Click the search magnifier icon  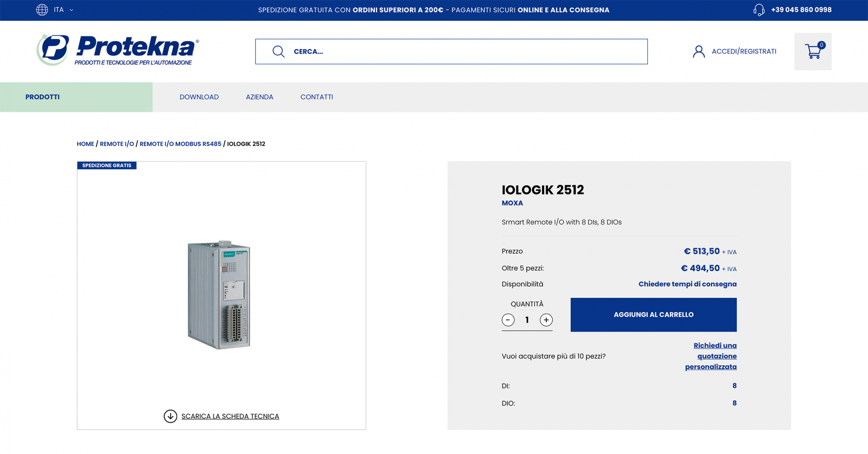[x=279, y=52]
